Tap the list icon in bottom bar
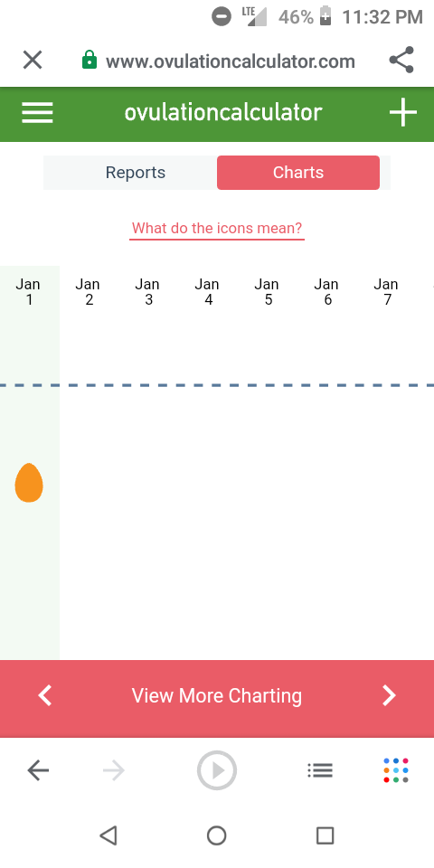The image size is (434, 868). (320, 770)
